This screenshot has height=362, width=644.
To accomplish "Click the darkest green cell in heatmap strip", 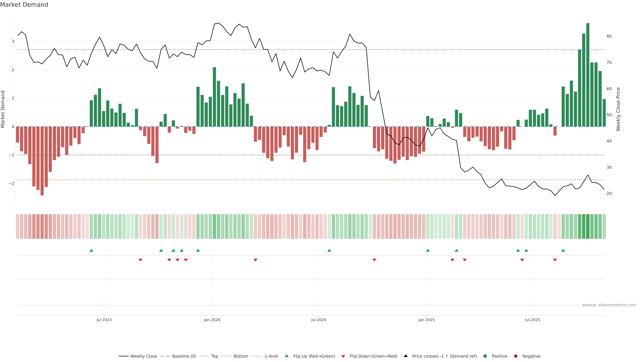I will pyautogui.click(x=588, y=226).
